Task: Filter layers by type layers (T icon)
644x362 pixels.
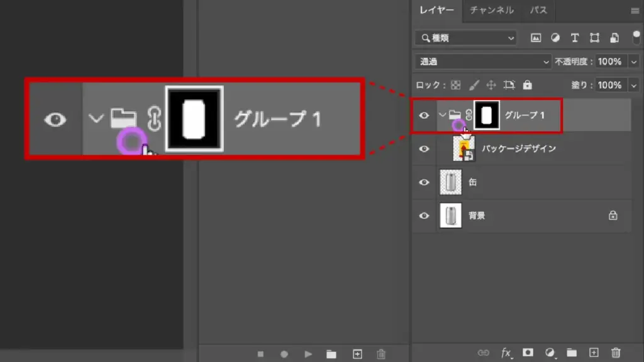Action: pos(574,38)
